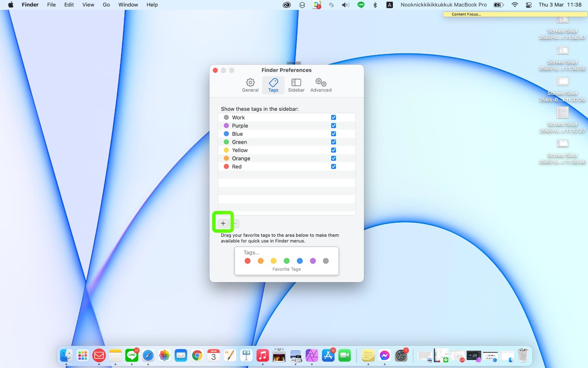Viewport: 588px width, 368px height.
Task: Open the Bluetooth status menu
Action: coord(375,5)
